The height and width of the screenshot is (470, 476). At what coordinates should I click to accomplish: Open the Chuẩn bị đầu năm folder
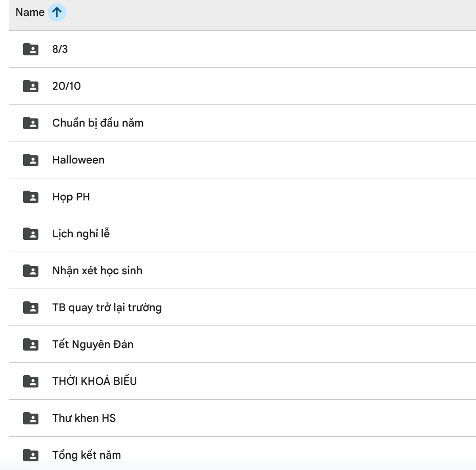tap(97, 123)
